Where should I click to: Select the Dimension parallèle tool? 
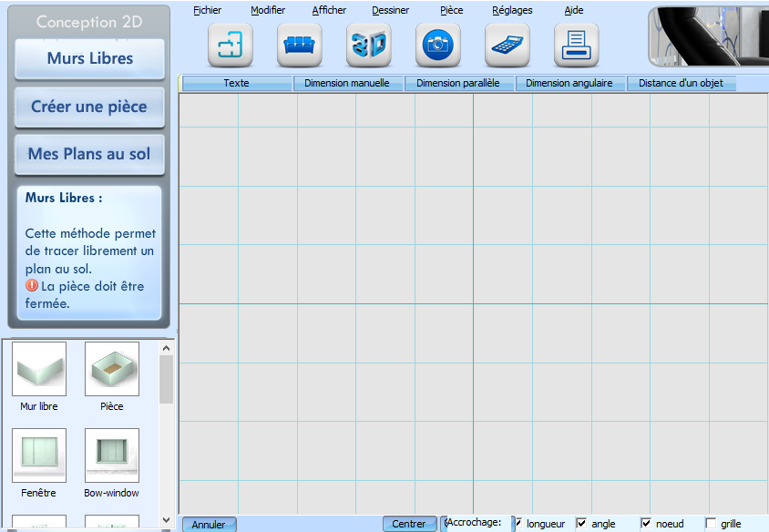458,84
